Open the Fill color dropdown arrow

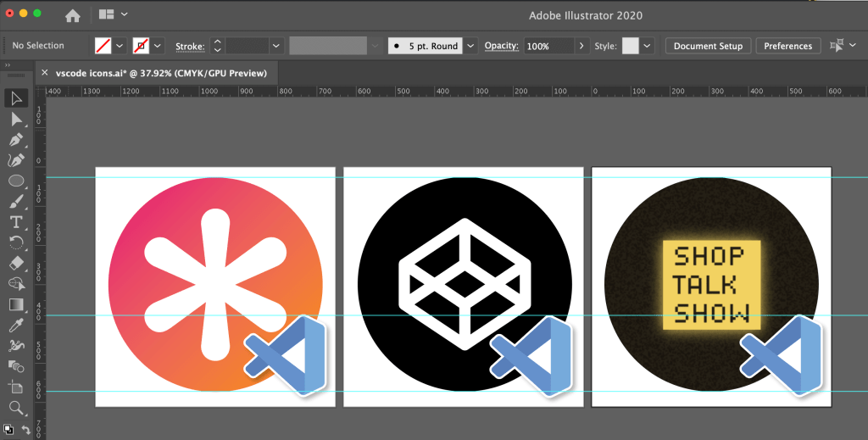pos(120,46)
